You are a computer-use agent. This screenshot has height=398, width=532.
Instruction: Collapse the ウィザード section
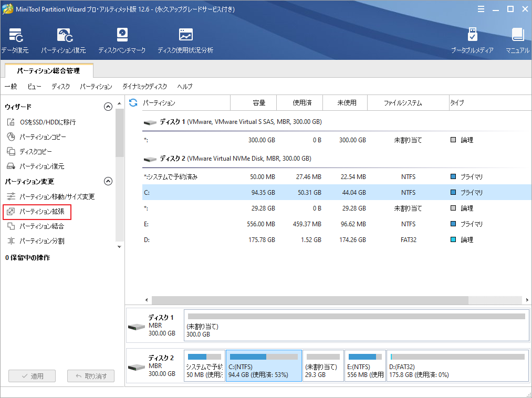click(x=108, y=107)
